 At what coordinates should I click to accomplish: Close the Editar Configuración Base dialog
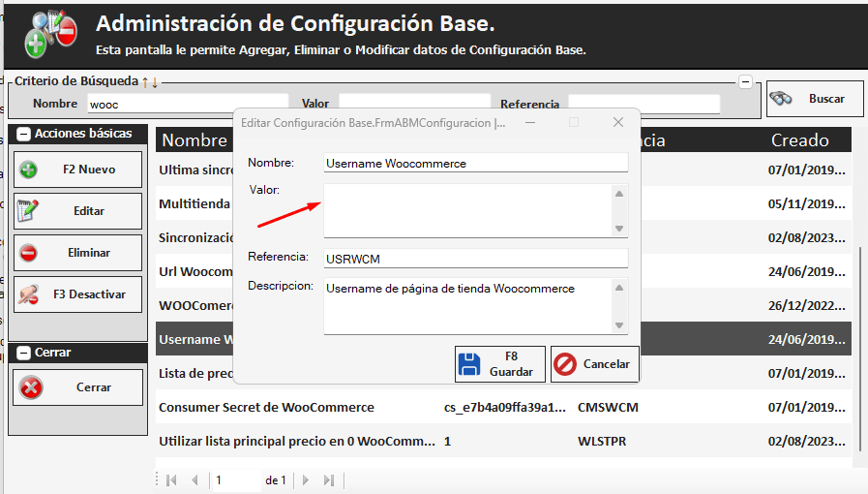click(618, 123)
